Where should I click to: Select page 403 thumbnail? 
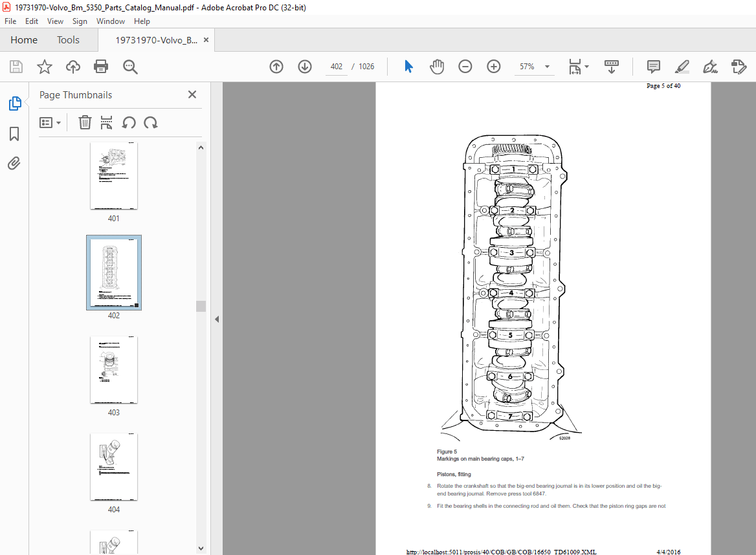[114, 369]
